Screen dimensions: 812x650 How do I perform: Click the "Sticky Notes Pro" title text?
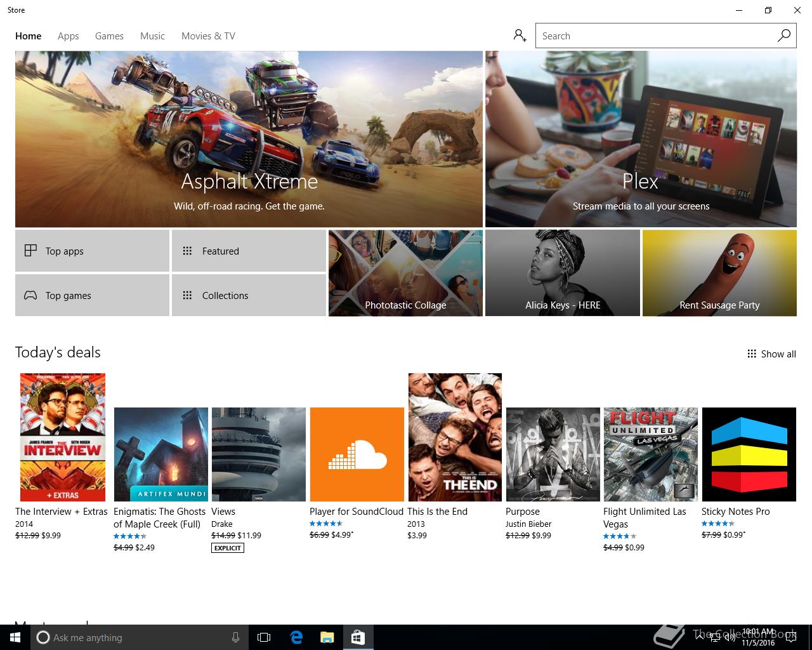click(735, 512)
